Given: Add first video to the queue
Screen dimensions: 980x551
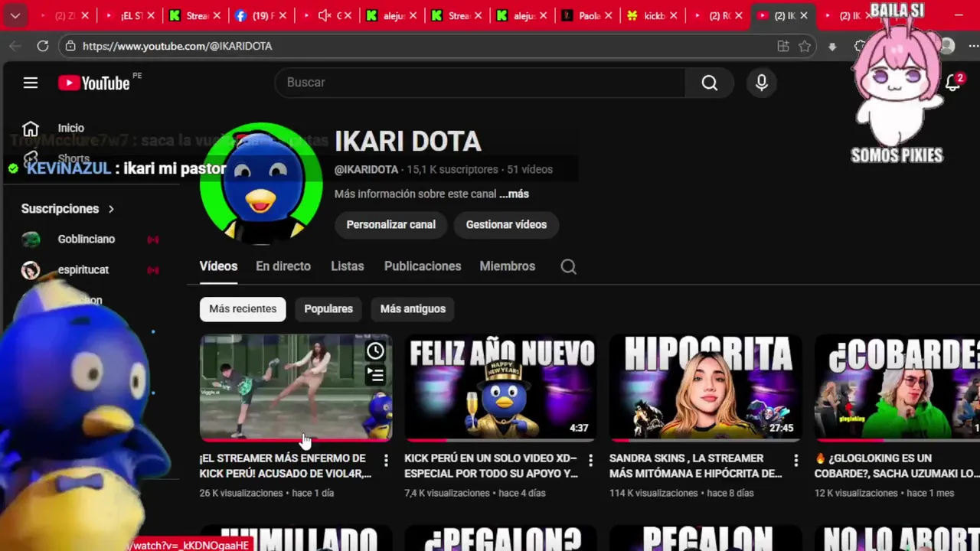Looking at the screenshot, I should 375,375.
